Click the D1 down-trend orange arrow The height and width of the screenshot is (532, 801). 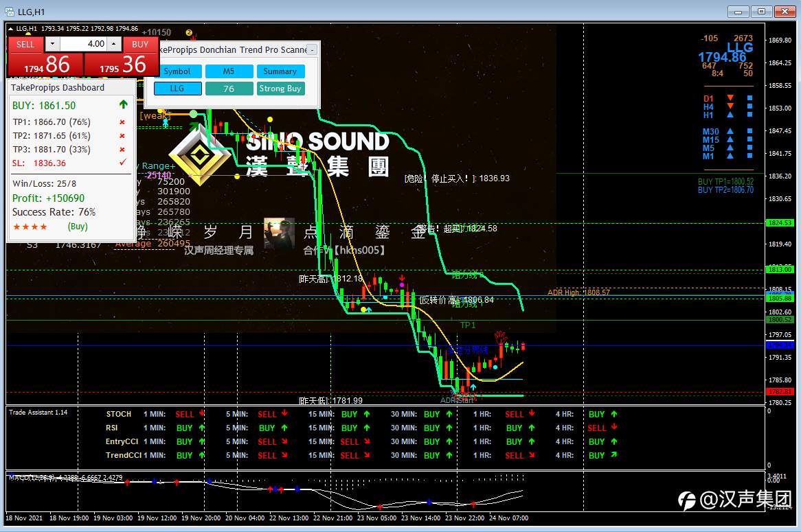[730, 98]
